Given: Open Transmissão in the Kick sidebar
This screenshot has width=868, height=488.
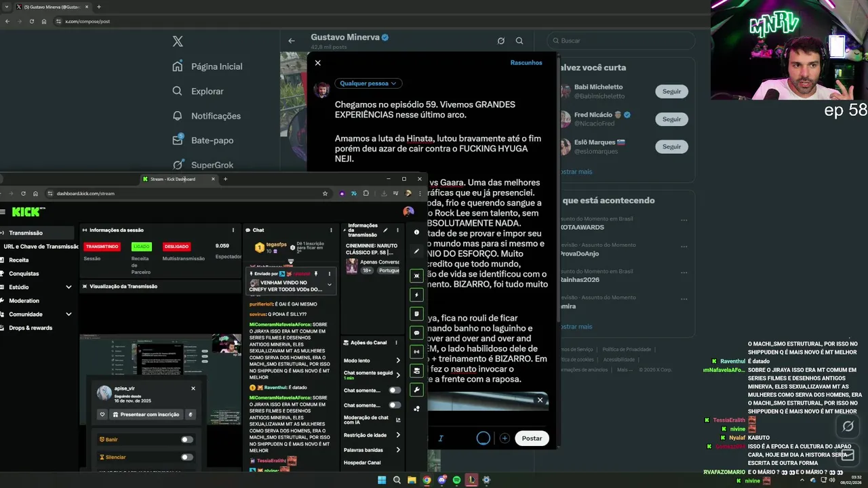Looking at the screenshot, I should (x=38, y=232).
